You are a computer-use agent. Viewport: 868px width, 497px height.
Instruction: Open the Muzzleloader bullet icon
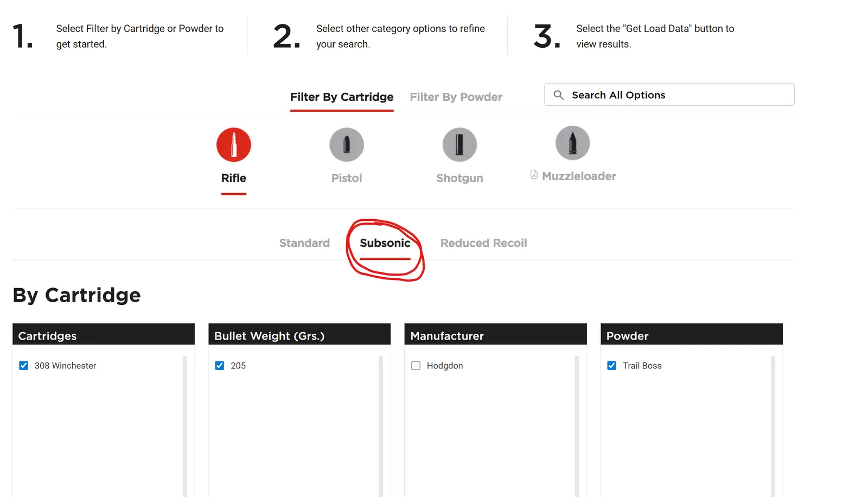tap(572, 143)
